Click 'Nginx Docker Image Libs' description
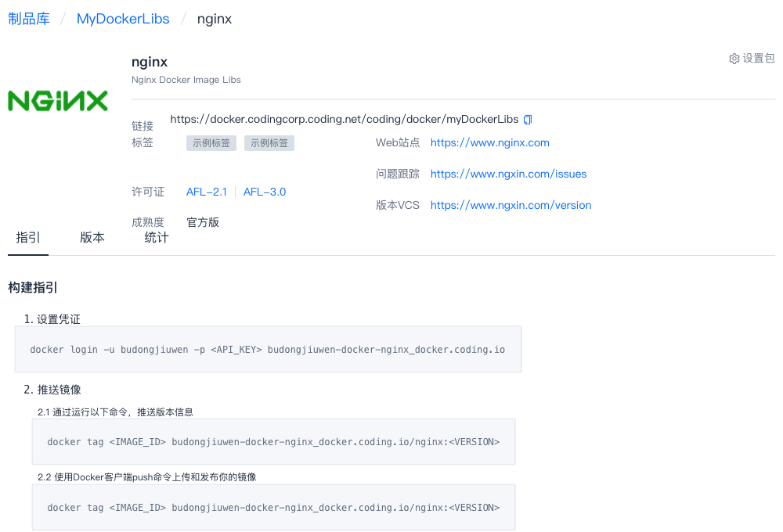783x532 pixels. coord(186,80)
